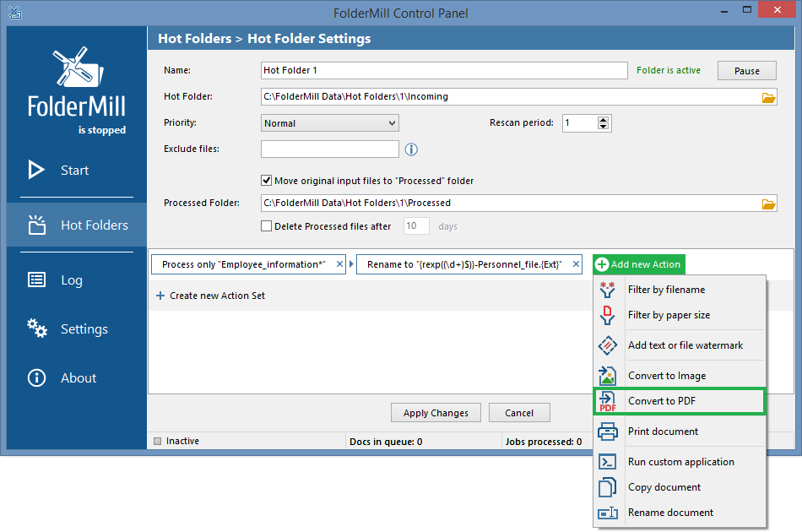
Task: Select Print document menu entry
Action: tap(680, 432)
